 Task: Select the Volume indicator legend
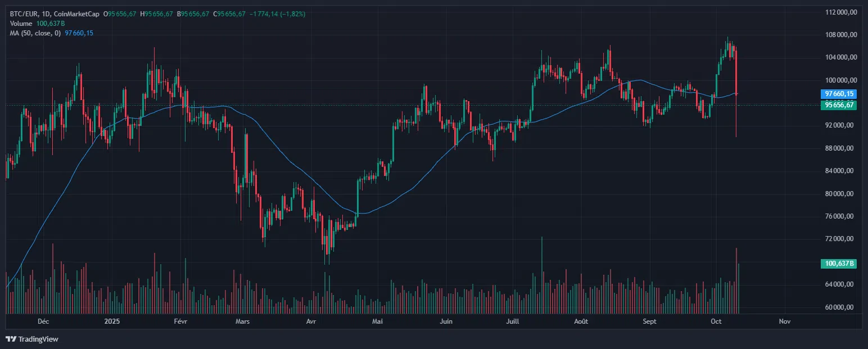pos(21,23)
